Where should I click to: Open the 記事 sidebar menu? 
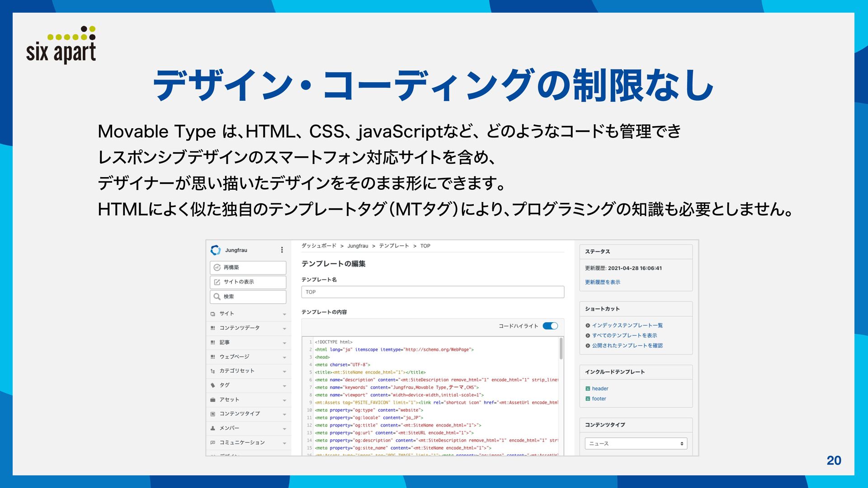(248, 343)
